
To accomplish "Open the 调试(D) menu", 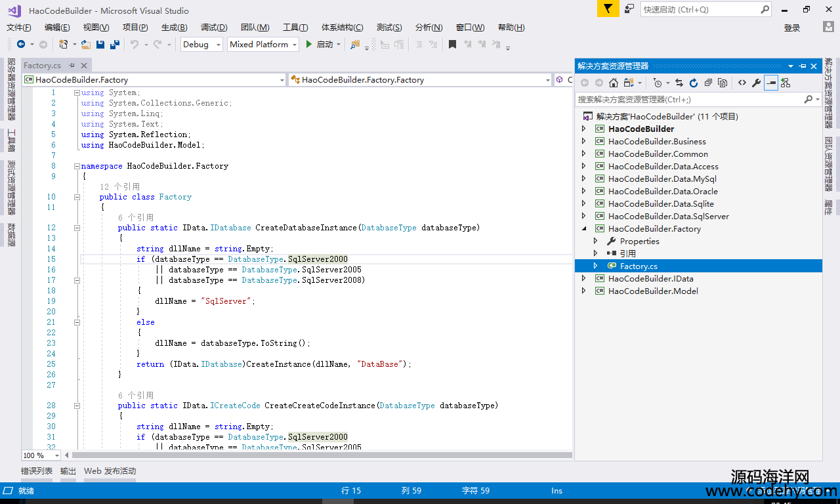I will [213, 28].
